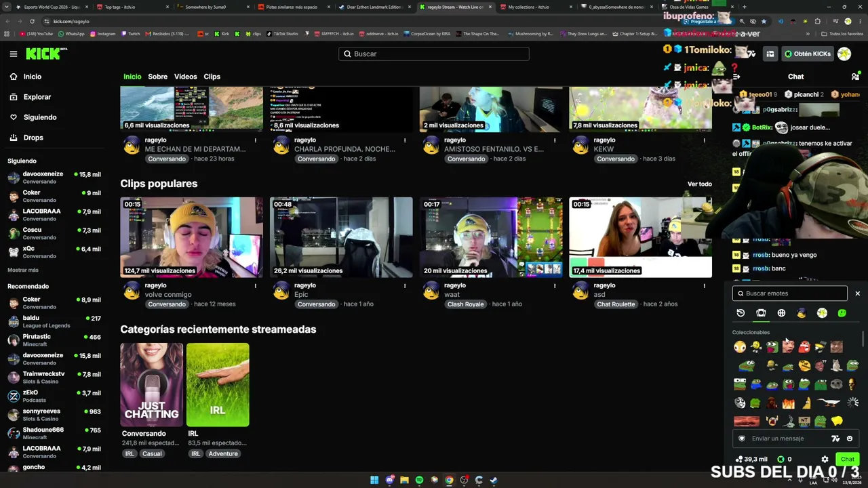Open the Clash Royale category tag
The image size is (868, 488).
click(x=465, y=304)
